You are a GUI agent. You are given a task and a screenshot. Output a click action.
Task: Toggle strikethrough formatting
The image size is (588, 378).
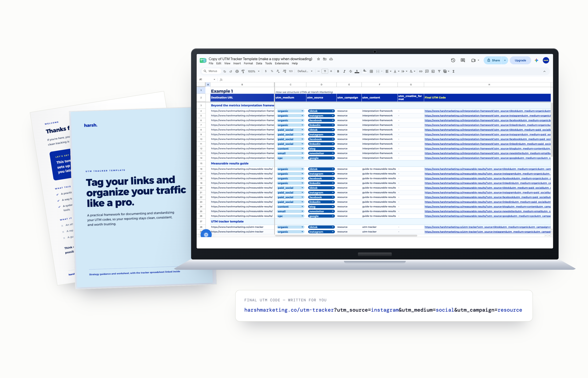point(350,71)
